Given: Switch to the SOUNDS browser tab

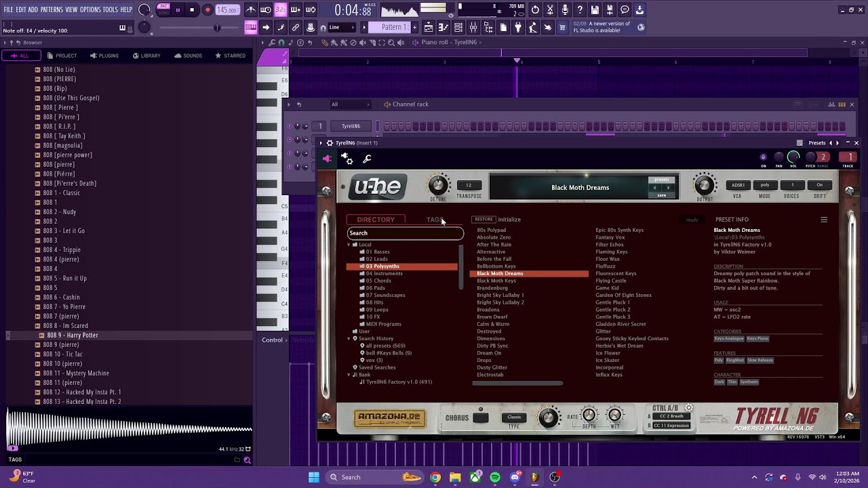Looking at the screenshot, I should (188, 56).
